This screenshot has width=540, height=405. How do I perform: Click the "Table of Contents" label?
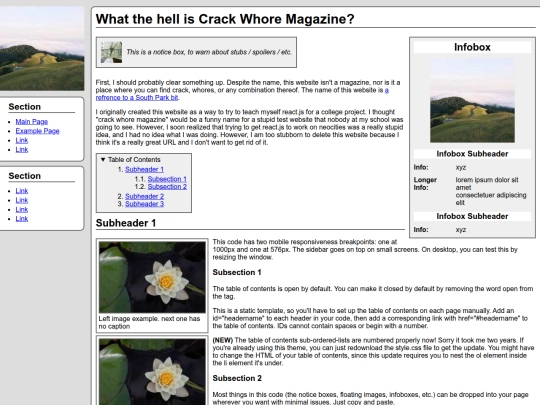pyautogui.click(x=134, y=159)
